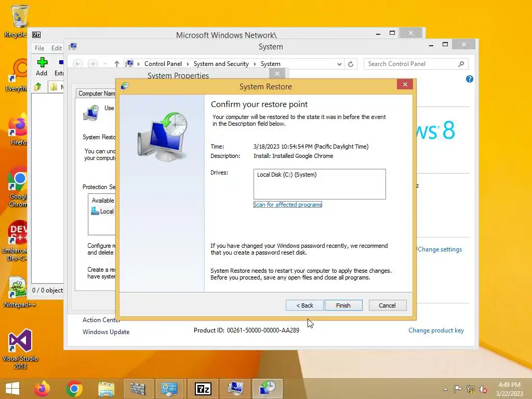Open File menu in 7-Zip window
This screenshot has height=399, width=532.
point(39,48)
